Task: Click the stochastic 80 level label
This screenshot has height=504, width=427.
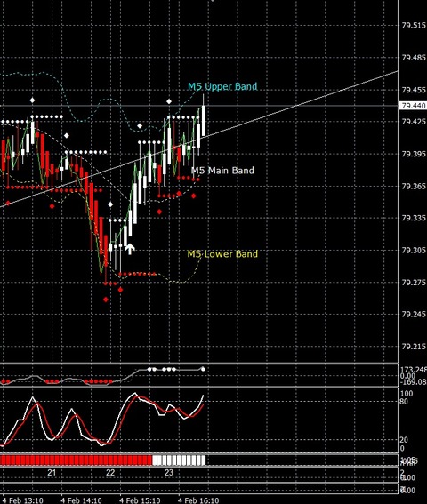Action: coord(404,402)
